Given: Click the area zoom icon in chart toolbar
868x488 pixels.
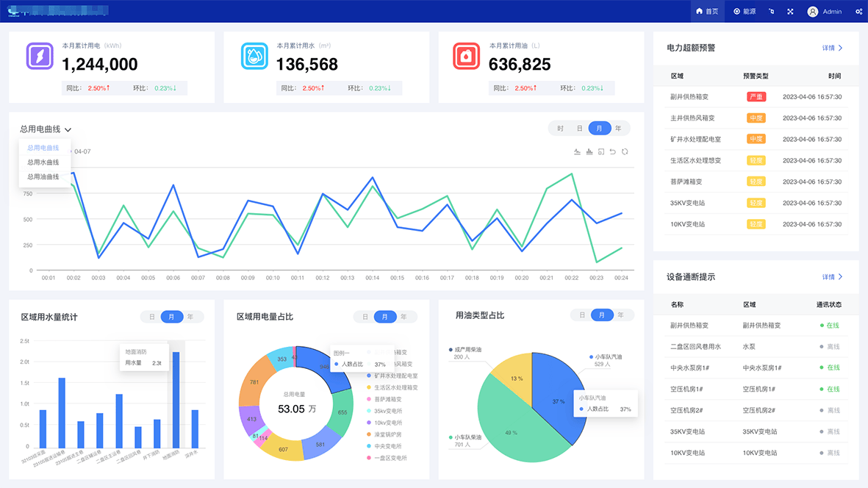Looking at the screenshot, I should coord(601,151).
